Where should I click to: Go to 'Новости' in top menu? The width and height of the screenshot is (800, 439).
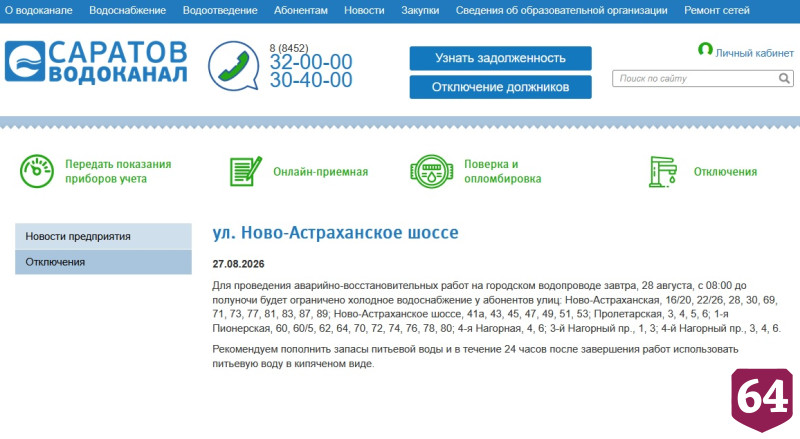pyautogui.click(x=364, y=10)
